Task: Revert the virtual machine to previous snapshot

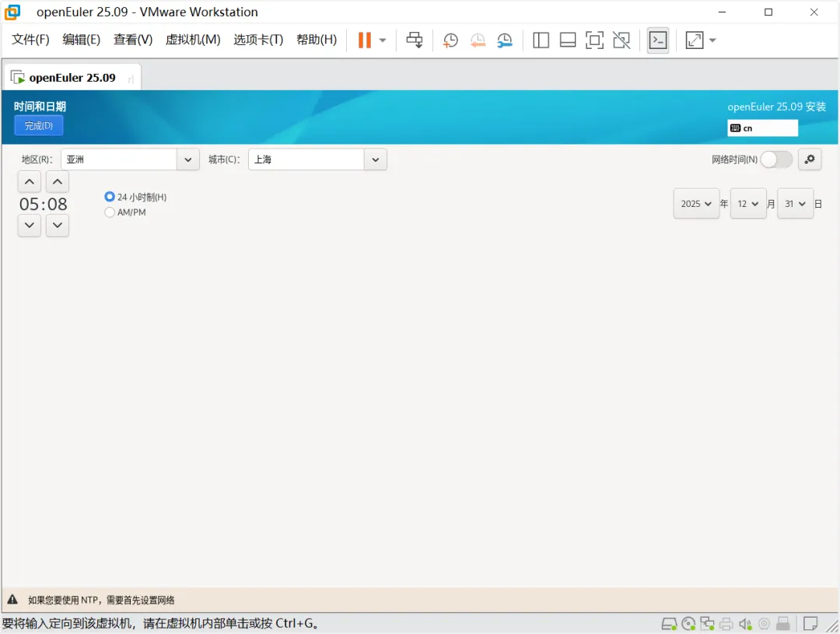Action: click(478, 40)
